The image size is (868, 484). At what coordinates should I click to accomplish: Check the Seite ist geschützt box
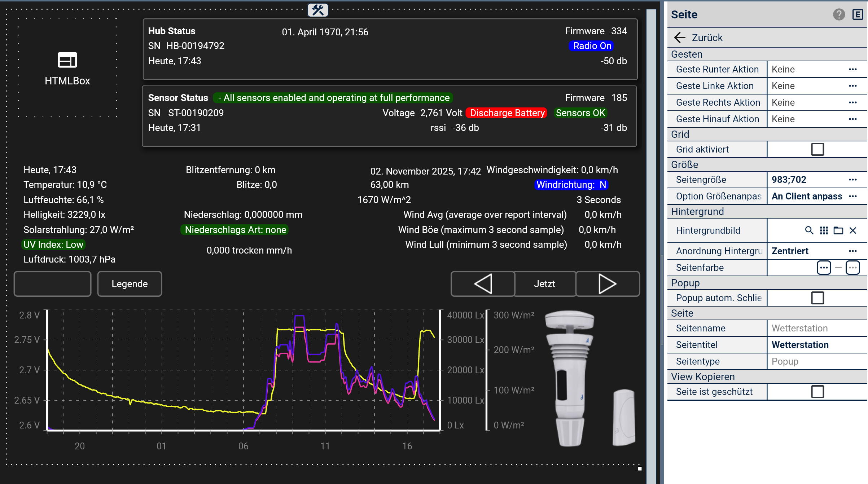817,392
